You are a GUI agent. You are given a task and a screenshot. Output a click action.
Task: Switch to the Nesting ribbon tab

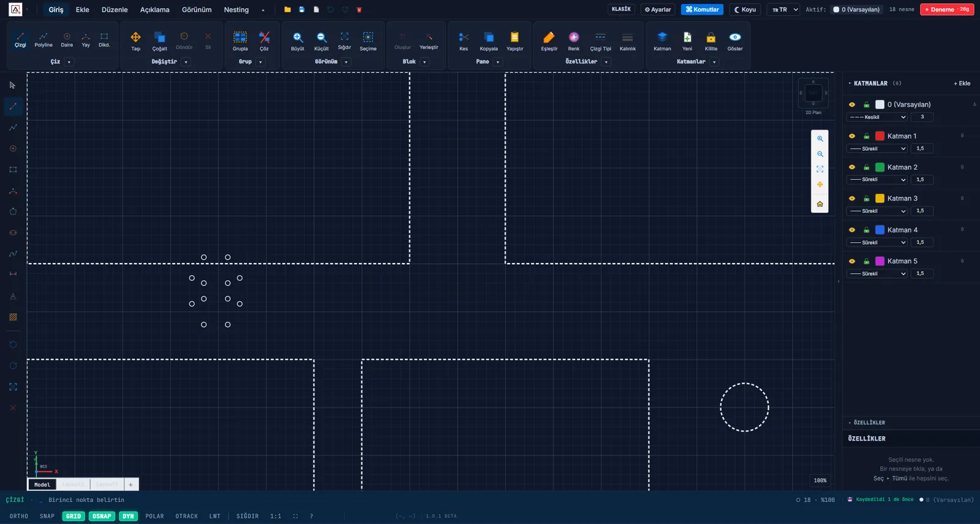(236, 10)
